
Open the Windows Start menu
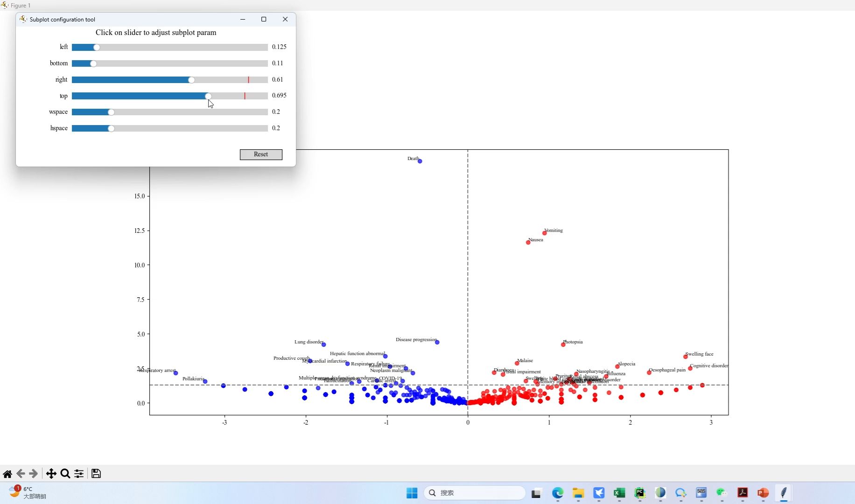[412, 493]
